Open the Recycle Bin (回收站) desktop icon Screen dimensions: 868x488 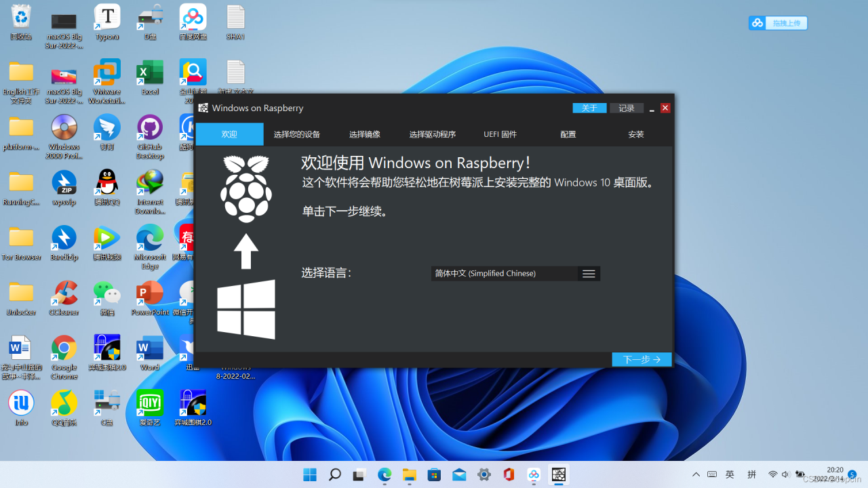(21, 22)
